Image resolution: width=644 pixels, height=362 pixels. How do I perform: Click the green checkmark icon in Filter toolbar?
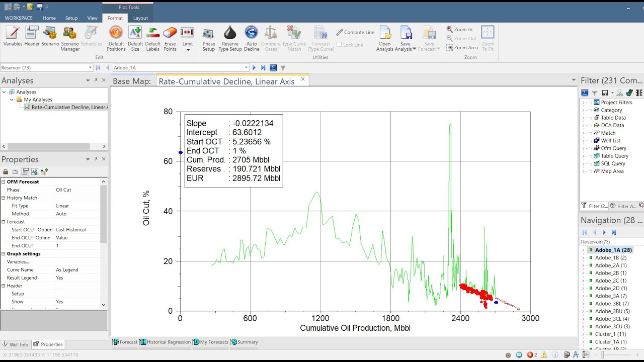tap(629, 93)
